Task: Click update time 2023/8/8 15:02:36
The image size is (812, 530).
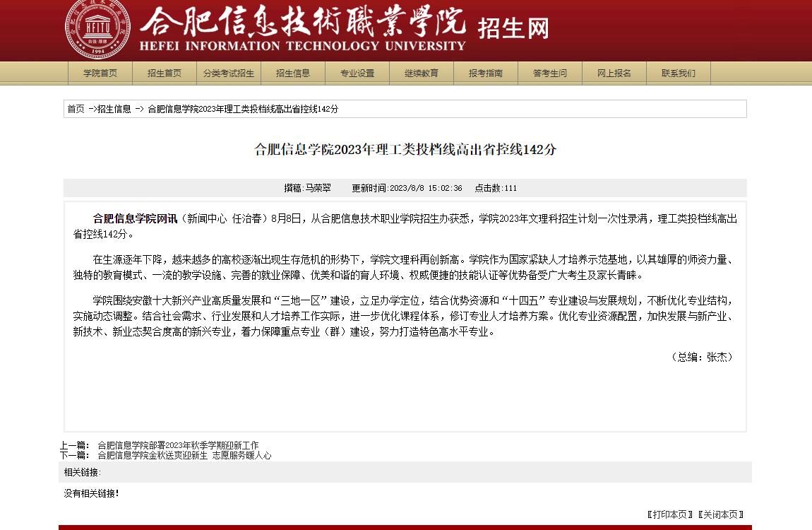Action: point(407,188)
